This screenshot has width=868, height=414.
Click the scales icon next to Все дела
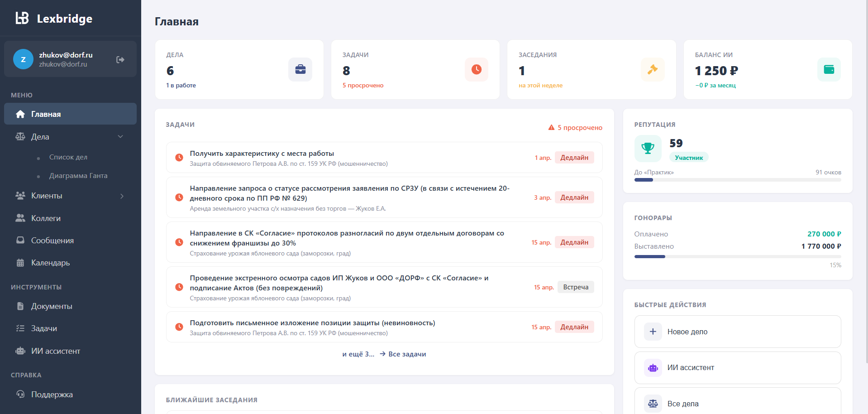pos(653,403)
